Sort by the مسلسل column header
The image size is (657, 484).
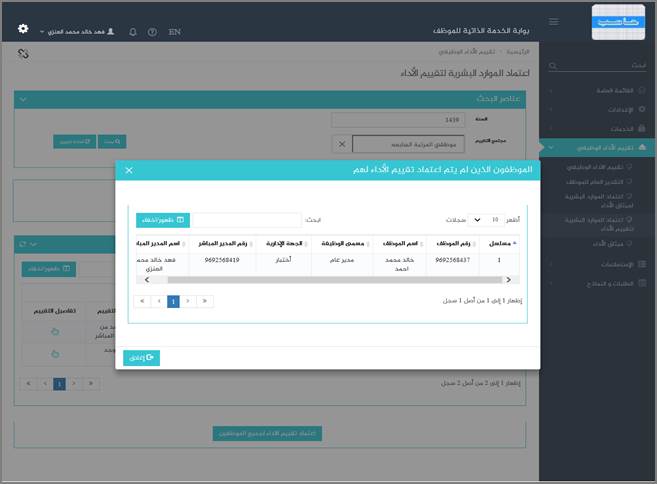(500, 243)
